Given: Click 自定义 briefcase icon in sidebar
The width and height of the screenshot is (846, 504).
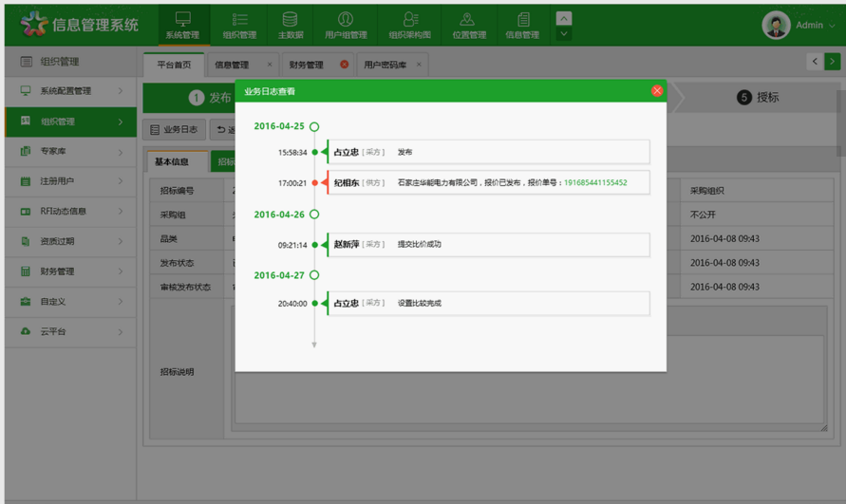Looking at the screenshot, I should click(x=26, y=302).
